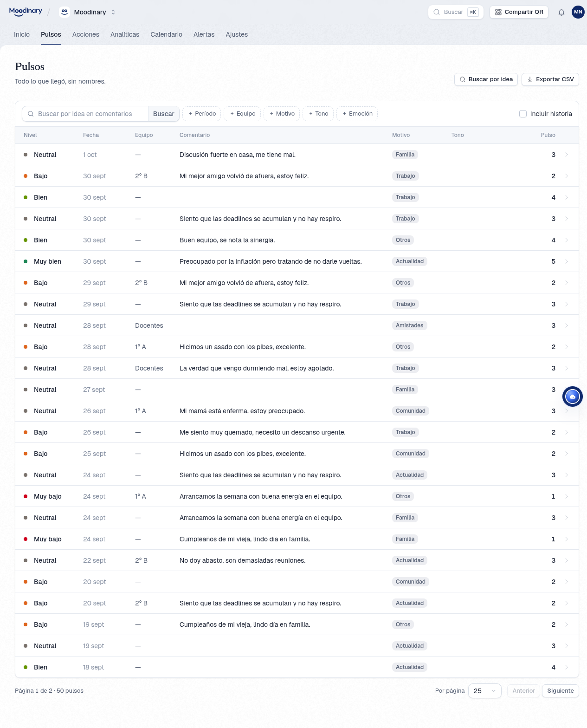This screenshot has width=587, height=728.
Task: Switch to the Acciones tab
Action: coord(86,34)
